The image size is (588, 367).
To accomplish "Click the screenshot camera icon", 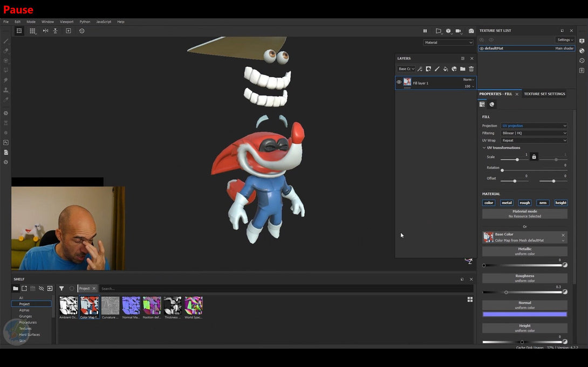I will point(471,31).
